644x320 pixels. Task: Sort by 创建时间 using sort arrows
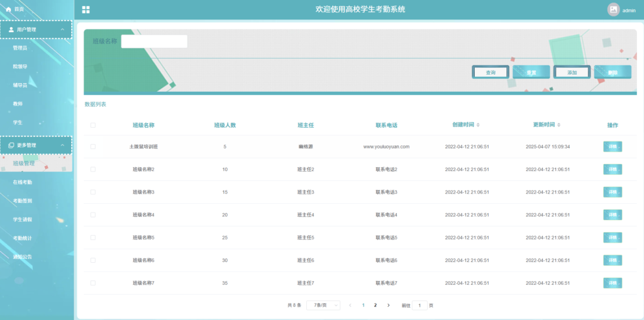tap(478, 124)
